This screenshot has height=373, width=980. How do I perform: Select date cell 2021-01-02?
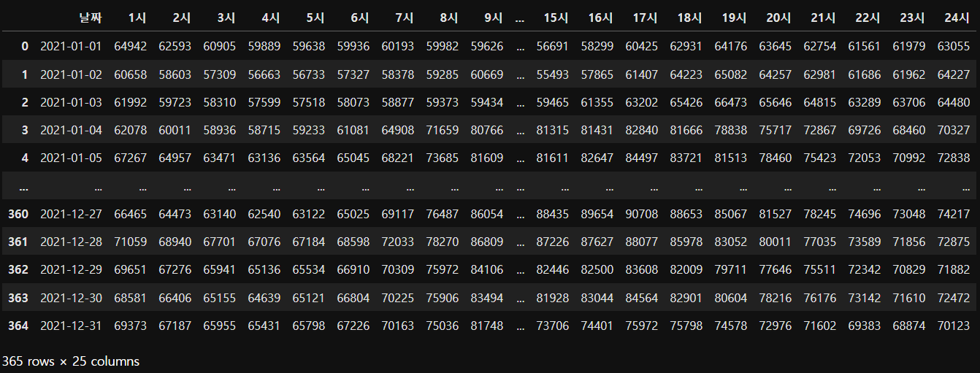[x=72, y=74]
